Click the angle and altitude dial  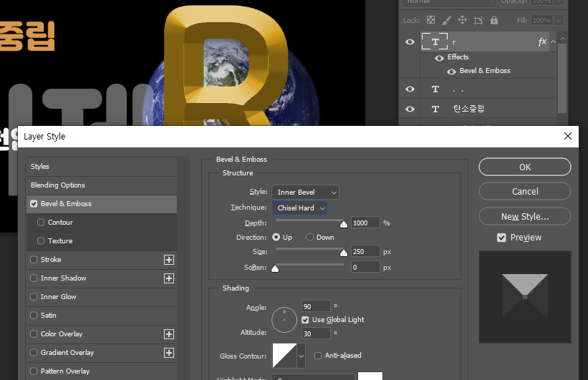(284, 320)
